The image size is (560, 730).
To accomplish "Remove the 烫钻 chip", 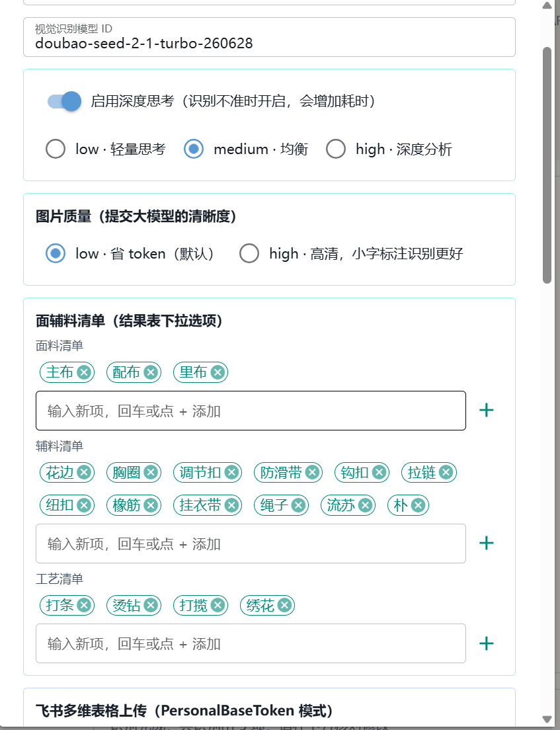I will click(150, 605).
